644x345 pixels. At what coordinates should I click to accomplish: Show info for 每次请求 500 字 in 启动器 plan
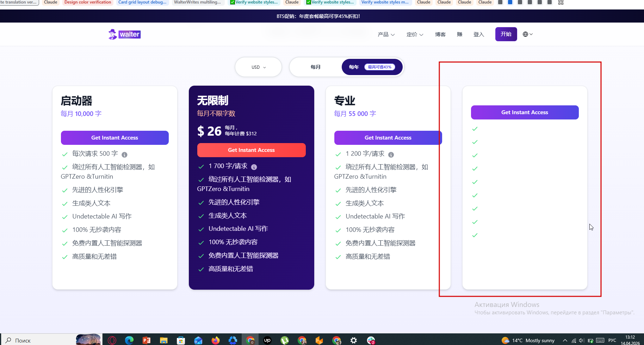point(124,154)
